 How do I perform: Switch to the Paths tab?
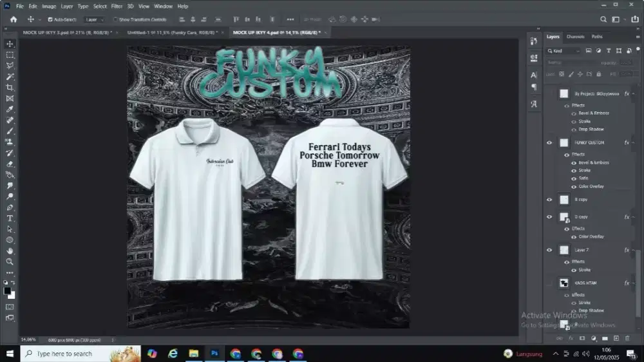tap(597, 37)
